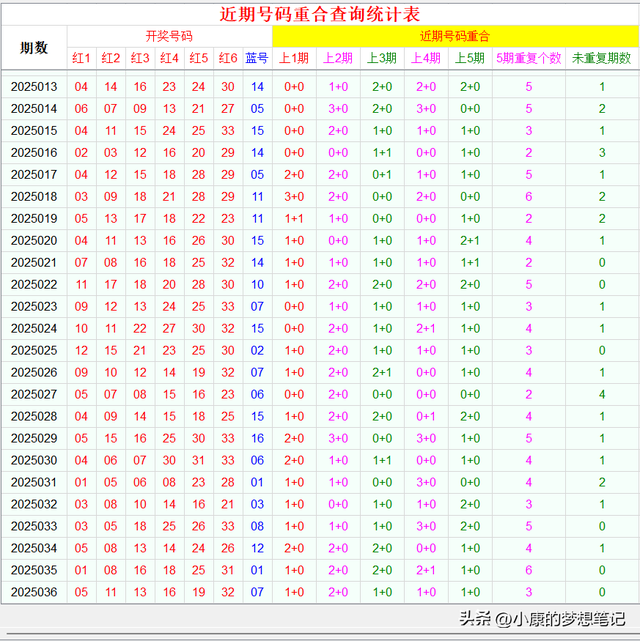The height and width of the screenshot is (641, 640).
Task: Select the 红1 column header
Action: click(81, 58)
